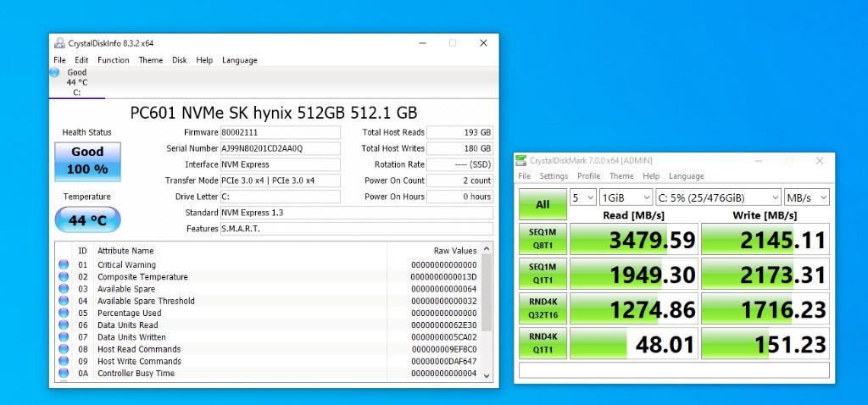Run the RND4K Q1T1 test
The height and width of the screenshot is (405, 868).
click(x=542, y=343)
